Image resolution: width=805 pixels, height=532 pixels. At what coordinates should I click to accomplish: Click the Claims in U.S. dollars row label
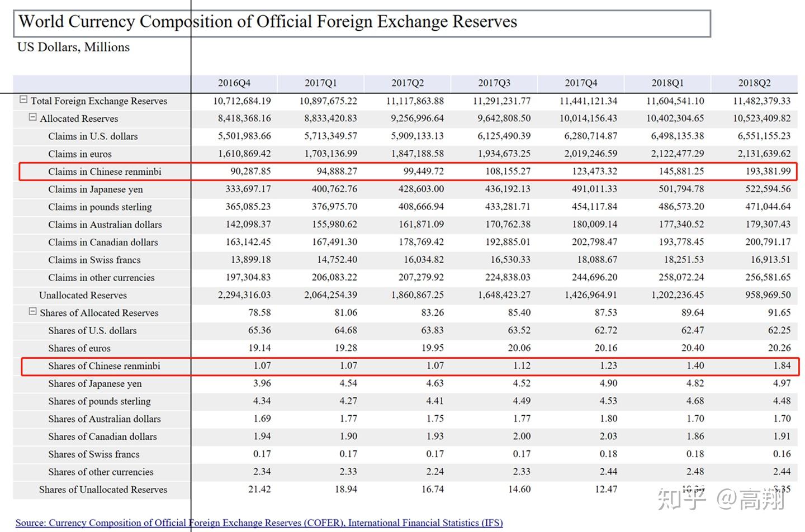tap(93, 136)
